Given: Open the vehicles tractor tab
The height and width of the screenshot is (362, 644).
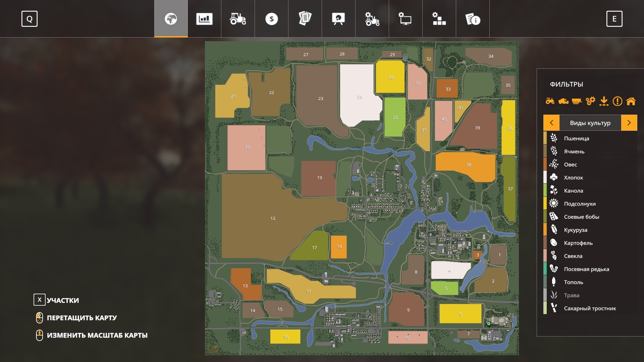Looking at the screenshot, I should (238, 19).
